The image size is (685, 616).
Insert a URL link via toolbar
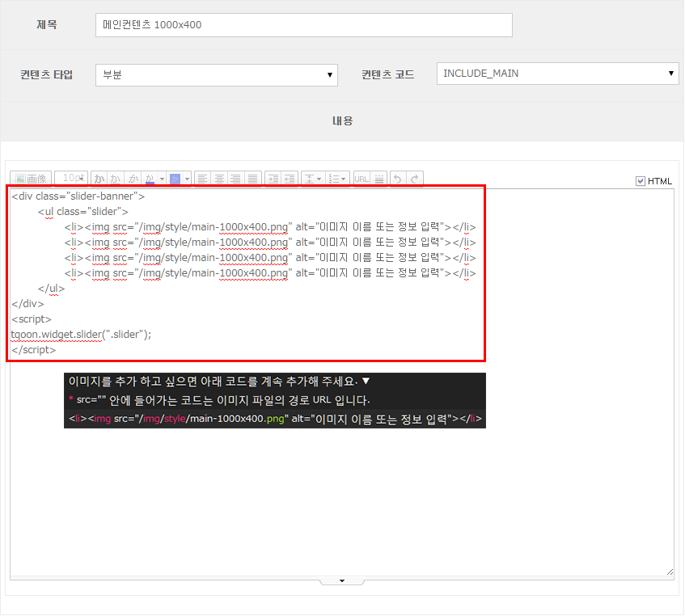click(362, 179)
